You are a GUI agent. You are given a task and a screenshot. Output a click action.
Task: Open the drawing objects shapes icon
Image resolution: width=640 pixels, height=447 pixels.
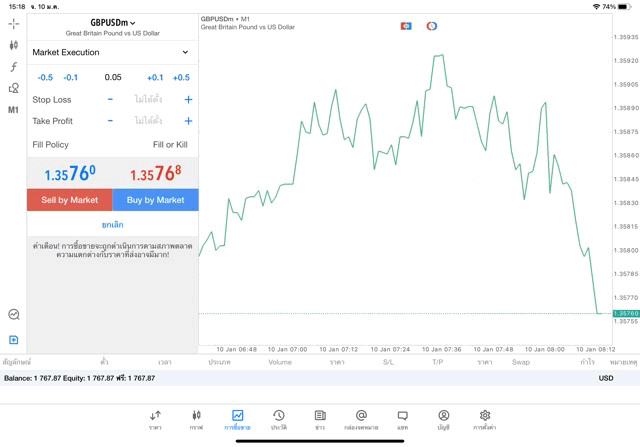click(13, 88)
